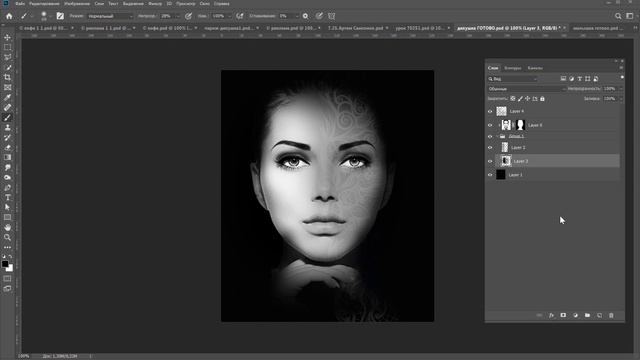
Task: Toggle visibility of Layer 2
Action: [490, 147]
